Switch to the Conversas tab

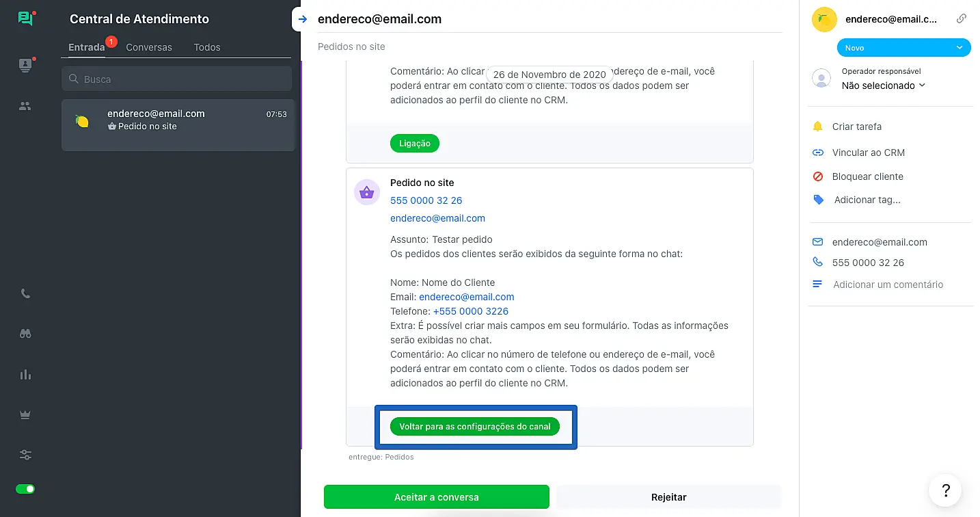pos(149,47)
